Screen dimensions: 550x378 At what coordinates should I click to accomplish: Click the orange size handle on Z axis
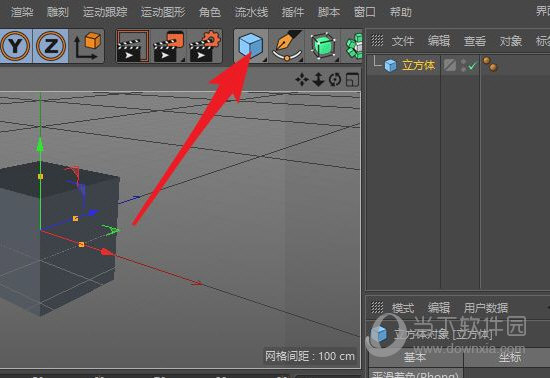click(75, 218)
